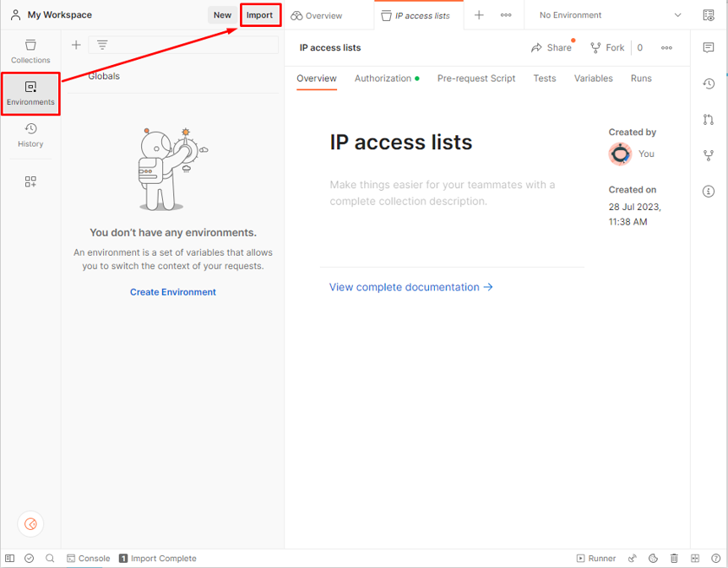Click the plus icon above Globals
This screenshot has width=728, height=568.
pos(76,45)
